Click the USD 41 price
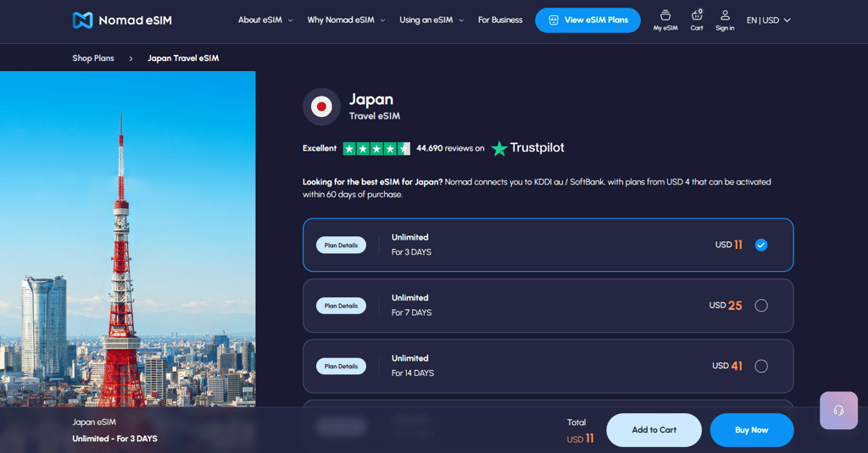Image resolution: width=868 pixels, height=453 pixels. tap(727, 366)
